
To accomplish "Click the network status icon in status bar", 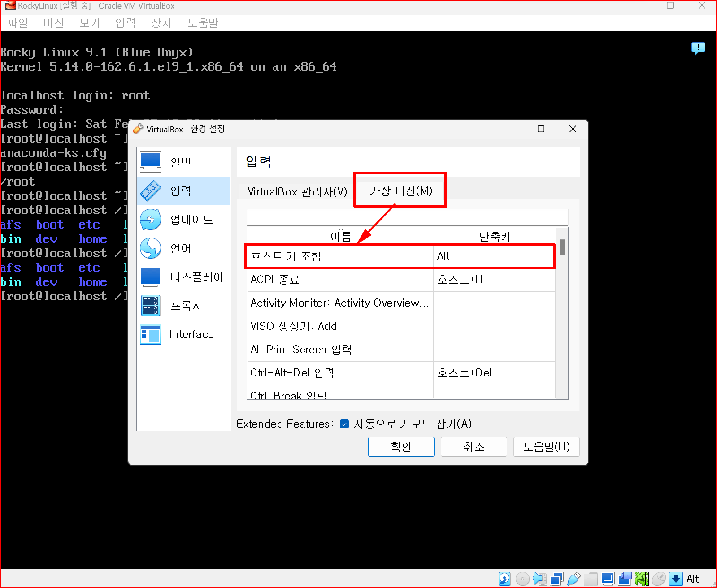I will 556,579.
